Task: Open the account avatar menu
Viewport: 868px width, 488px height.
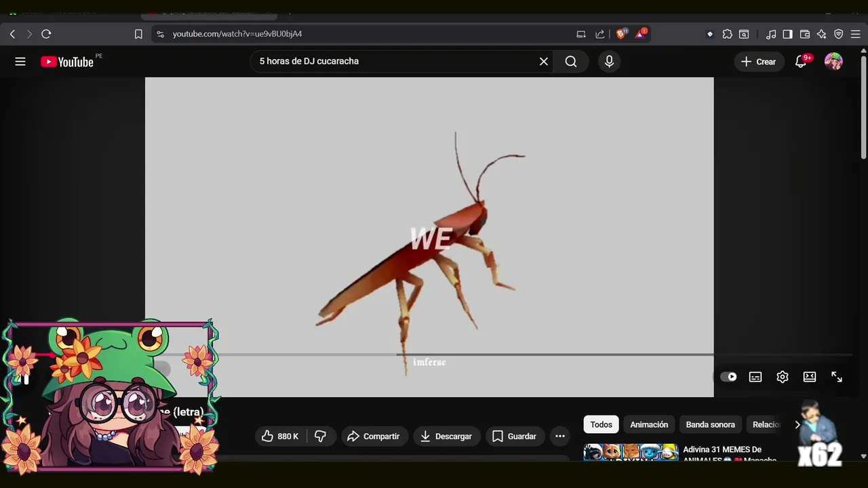Action: point(833,62)
